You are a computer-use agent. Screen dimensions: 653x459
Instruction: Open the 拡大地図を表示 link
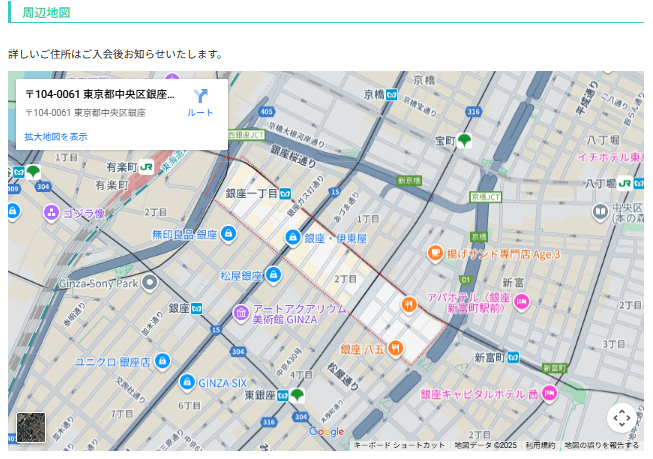pos(56,136)
